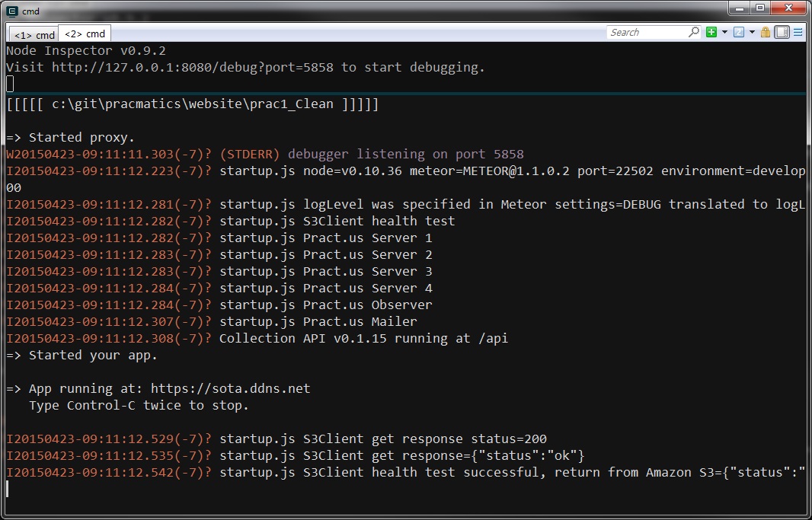Click 'settings=DEBUG' in the logLevel line

click(x=608, y=204)
